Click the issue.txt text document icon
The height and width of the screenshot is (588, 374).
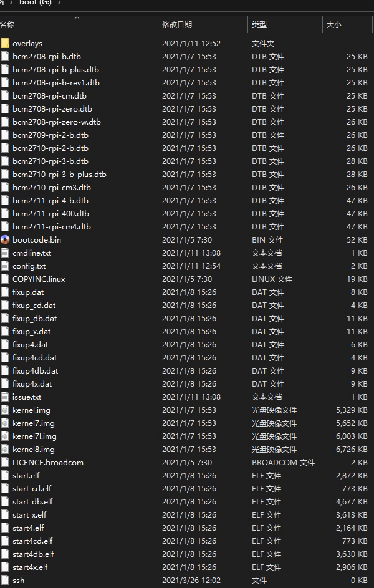point(5,397)
